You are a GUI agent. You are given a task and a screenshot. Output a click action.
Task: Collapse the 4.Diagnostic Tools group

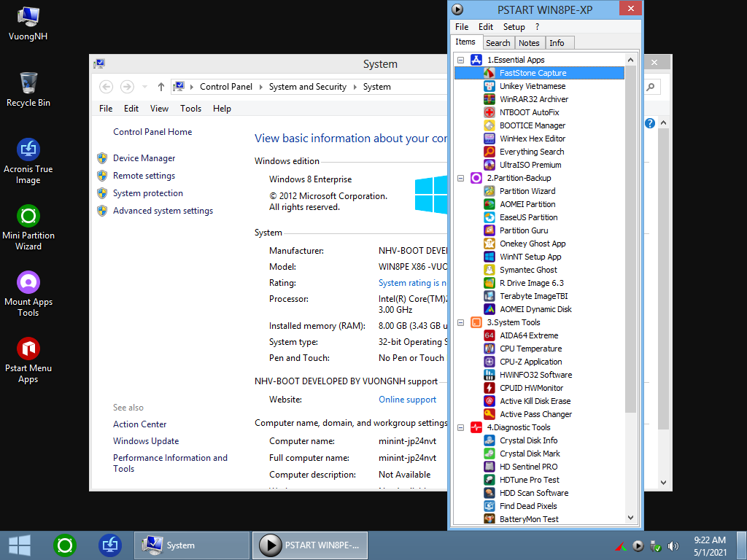[461, 427]
